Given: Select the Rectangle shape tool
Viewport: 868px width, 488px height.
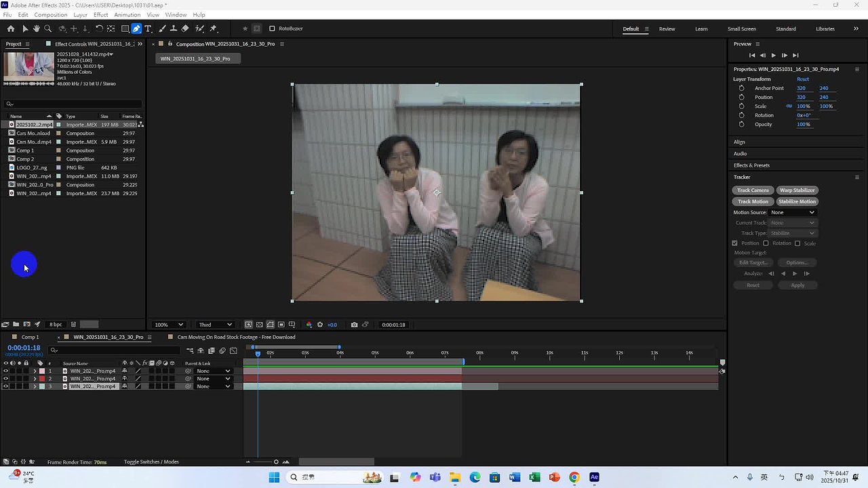Looking at the screenshot, I should coord(125,28).
